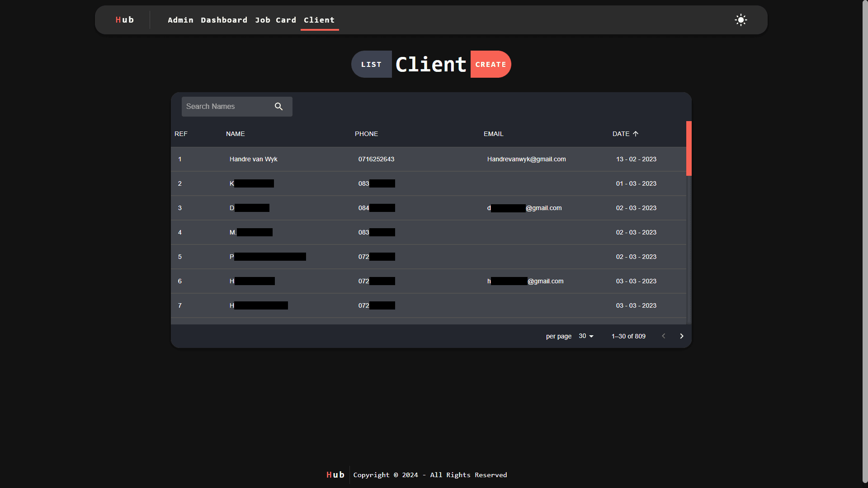Click the search magnifier icon
The width and height of the screenshot is (868, 488).
(x=279, y=106)
